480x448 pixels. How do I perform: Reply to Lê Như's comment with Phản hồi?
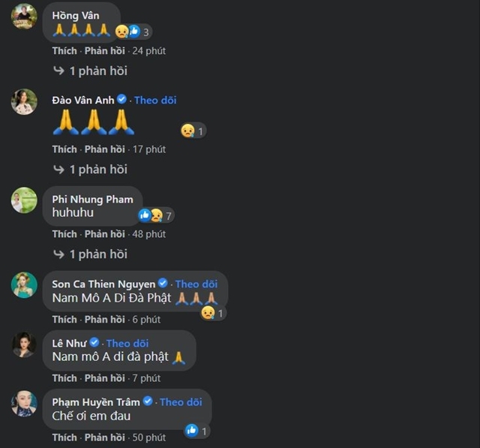point(105,378)
